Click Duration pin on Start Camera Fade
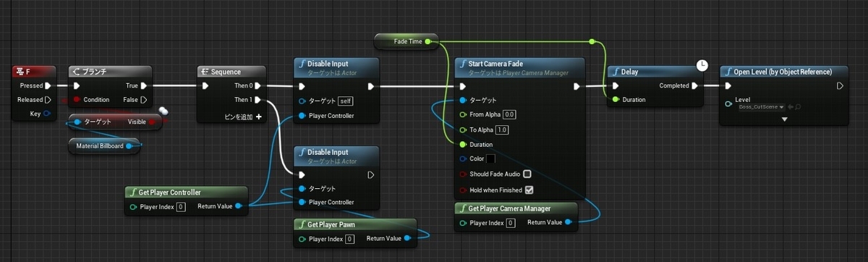Viewport: 868px width, 262px height. (x=463, y=144)
